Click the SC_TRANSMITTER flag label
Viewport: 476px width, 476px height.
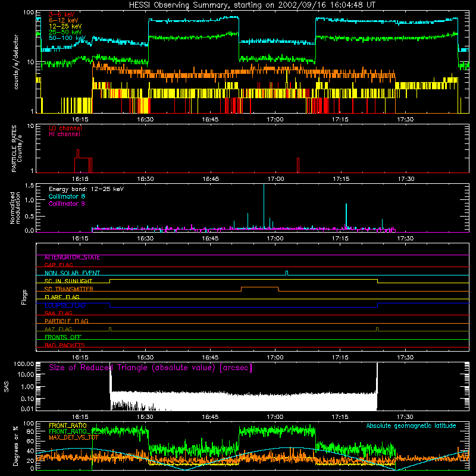click(x=69, y=289)
